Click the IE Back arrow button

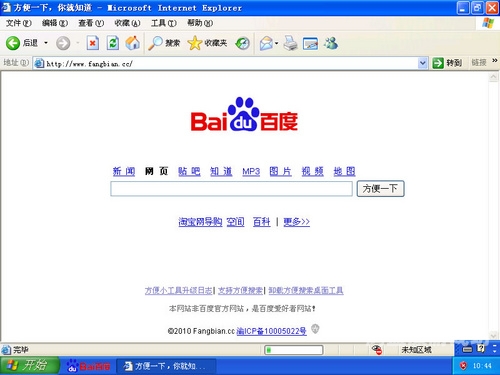point(13,43)
